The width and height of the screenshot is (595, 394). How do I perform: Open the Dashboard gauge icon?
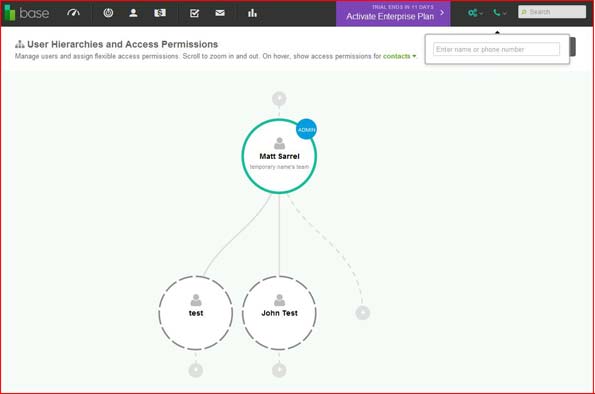73,13
